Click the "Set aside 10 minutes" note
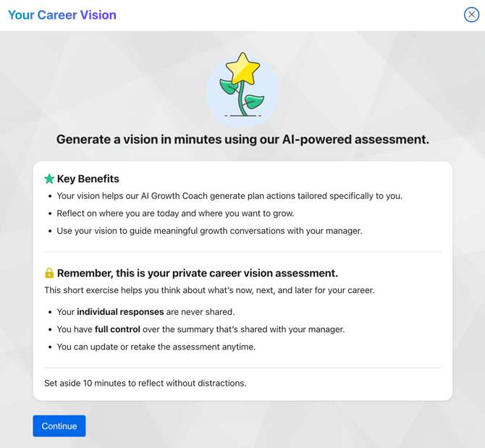The image size is (485, 448). [x=145, y=383]
